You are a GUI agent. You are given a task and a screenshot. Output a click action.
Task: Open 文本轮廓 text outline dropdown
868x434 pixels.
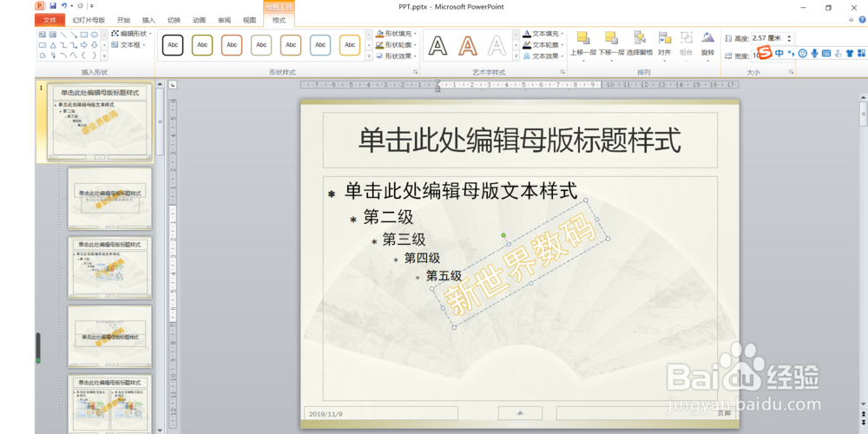click(543, 45)
